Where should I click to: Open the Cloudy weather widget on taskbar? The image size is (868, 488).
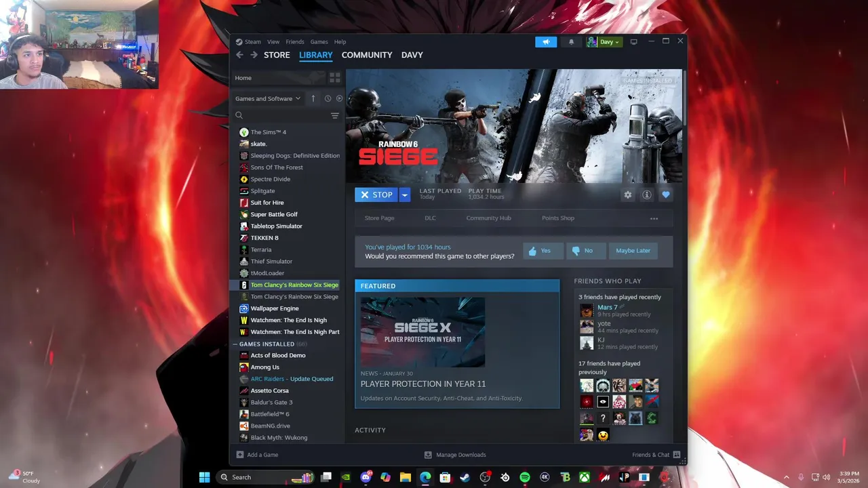coord(26,476)
